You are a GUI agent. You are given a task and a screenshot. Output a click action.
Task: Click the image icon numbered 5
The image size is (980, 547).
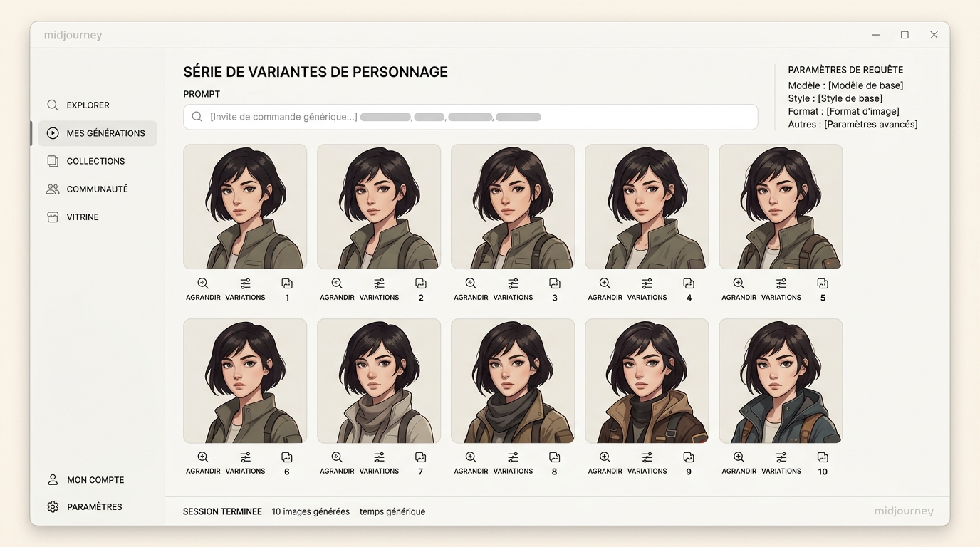click(823, 283)
